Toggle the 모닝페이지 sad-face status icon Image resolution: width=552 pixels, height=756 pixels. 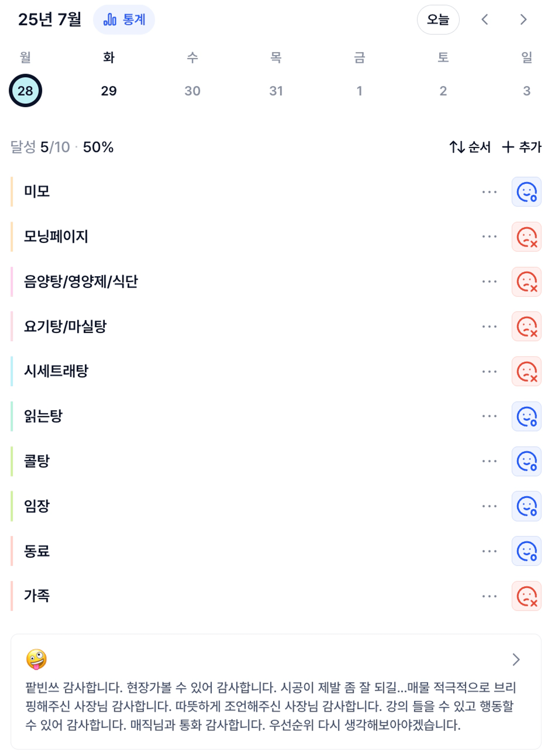click(x=526, y=237)
